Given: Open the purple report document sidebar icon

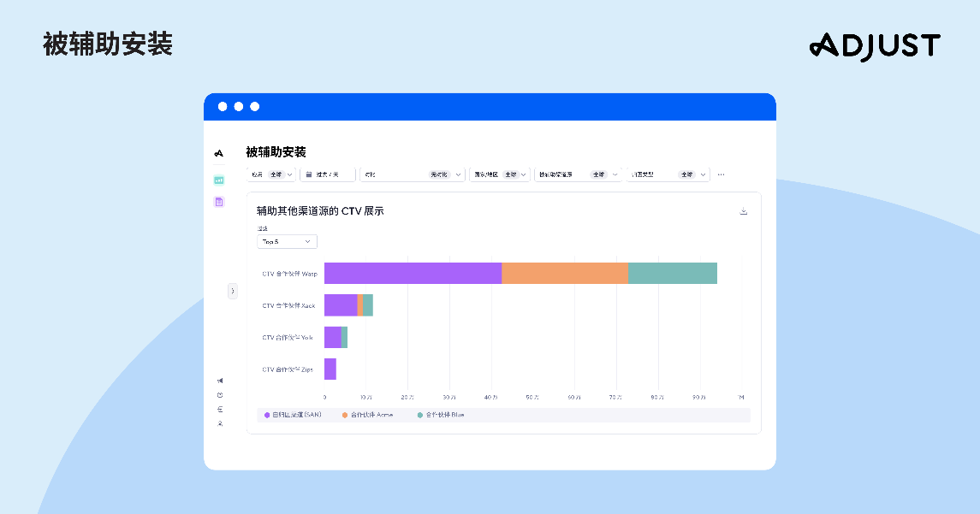Looking at the screenshot, I should tap(219, 202).
